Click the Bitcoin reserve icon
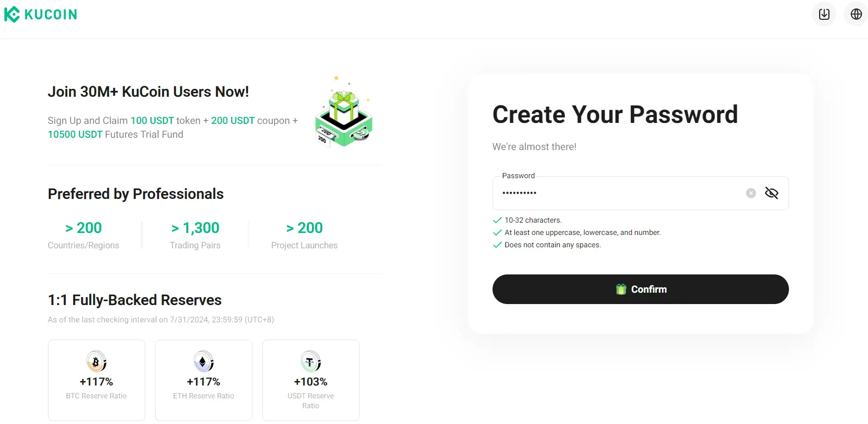 coord(96,362)
